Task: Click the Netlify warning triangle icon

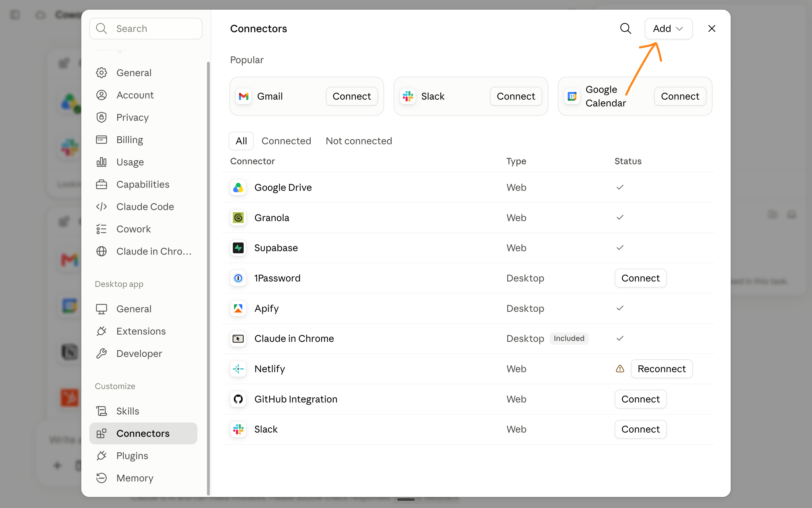Action: (620, 369)
